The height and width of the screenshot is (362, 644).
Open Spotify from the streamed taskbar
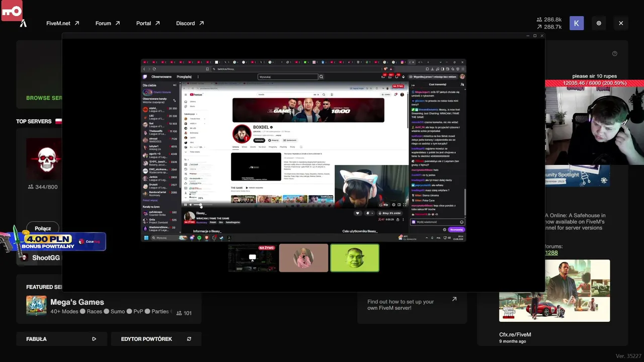pyautogui.click(x=199, y=238)
